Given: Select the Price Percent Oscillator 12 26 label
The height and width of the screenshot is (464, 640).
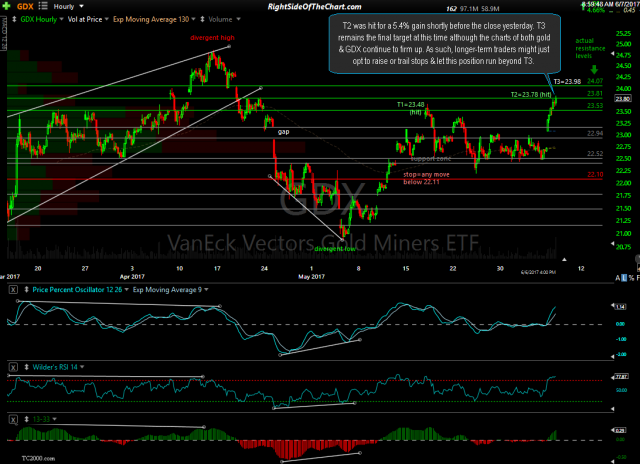Looking at the screenshot, I should (77, 290).
